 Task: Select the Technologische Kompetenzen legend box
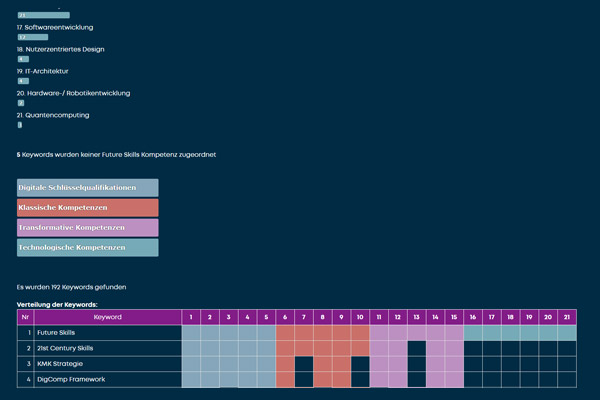pos(87,247)
